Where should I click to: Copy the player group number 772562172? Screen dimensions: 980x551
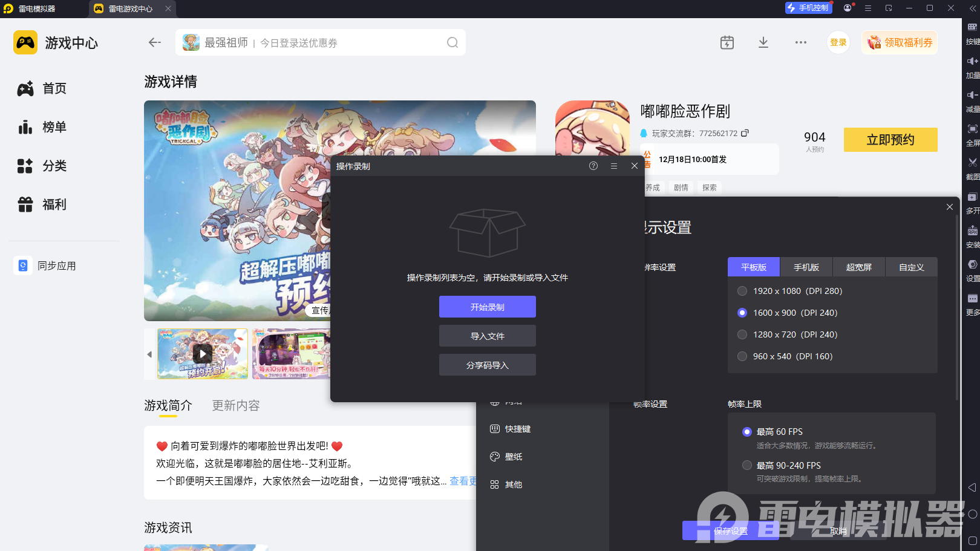coord(745,133)
